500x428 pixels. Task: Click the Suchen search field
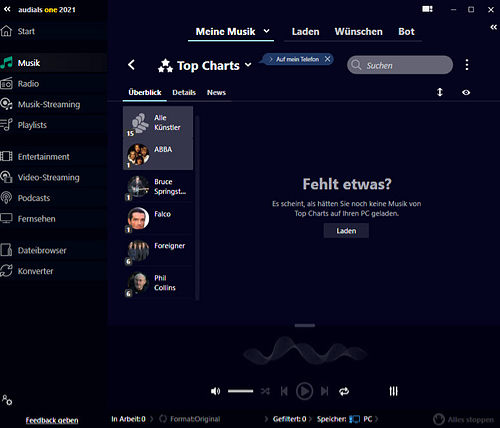[x=400, y=65]
